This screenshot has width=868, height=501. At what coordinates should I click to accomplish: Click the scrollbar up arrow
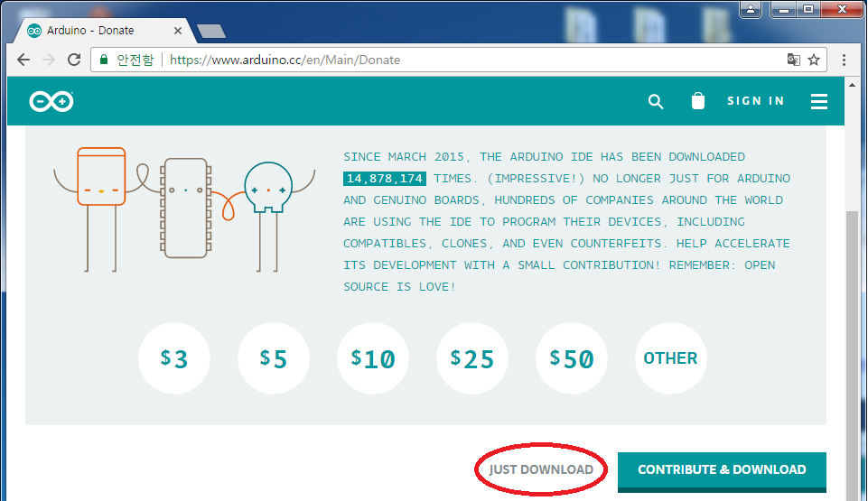(x=852, y=85)
